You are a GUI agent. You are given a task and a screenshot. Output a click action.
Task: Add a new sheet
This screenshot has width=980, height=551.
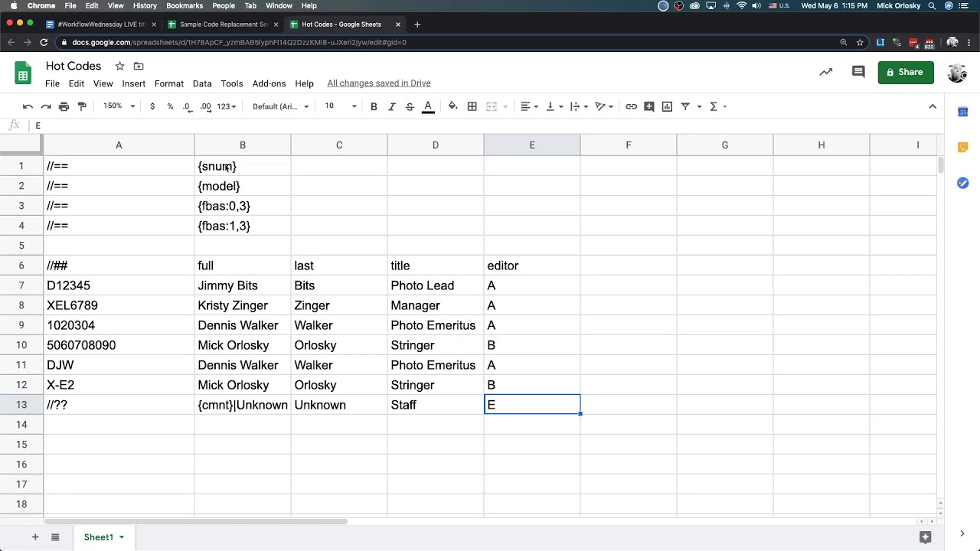click(x=35, y=537)
